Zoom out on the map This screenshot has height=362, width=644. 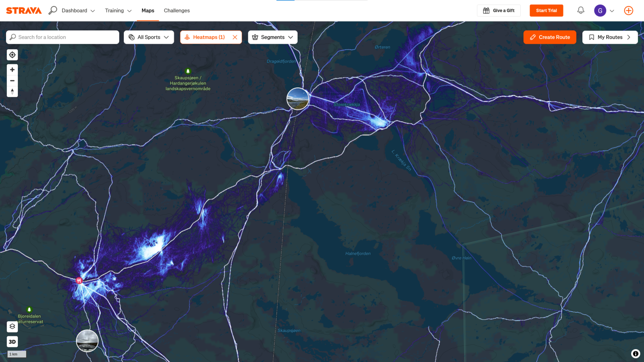[x=12, y=81]
